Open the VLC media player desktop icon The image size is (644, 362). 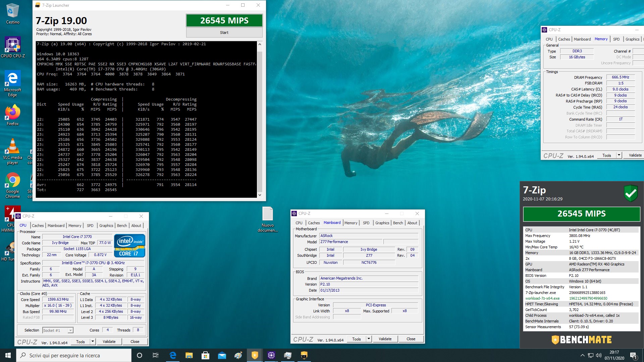12,152
